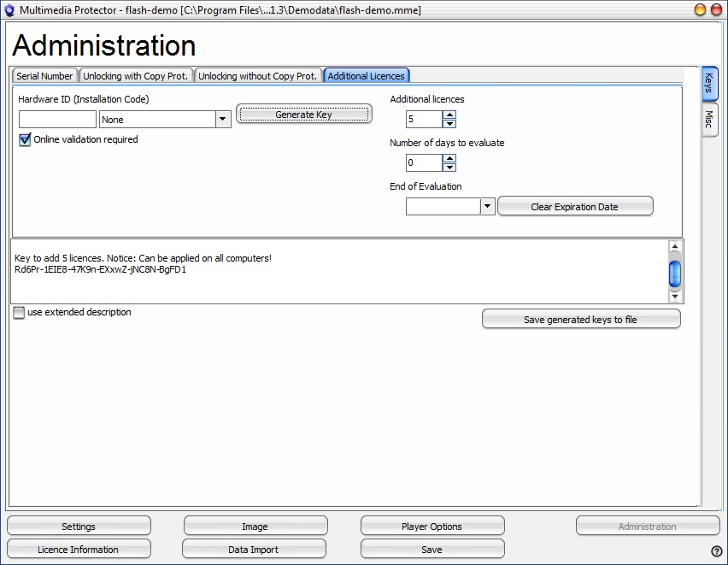Switch to the Serial Number tab
Viewport: 728px width, 565px height.
click(x=44, y=76)
